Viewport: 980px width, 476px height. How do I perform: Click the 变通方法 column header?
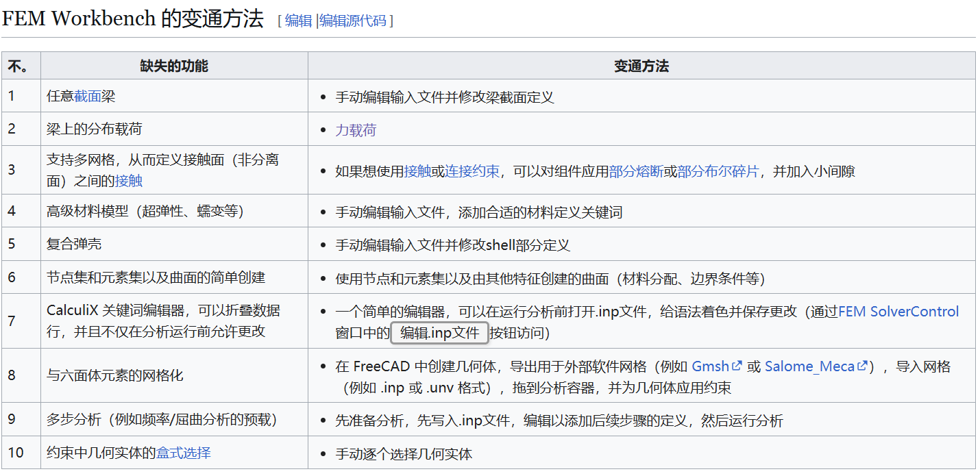click(x=641, y=66)
